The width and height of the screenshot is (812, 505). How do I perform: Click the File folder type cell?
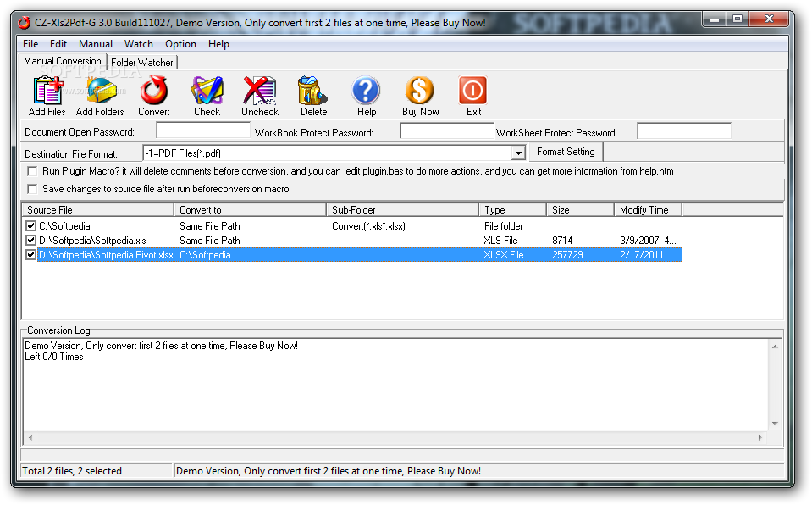(503, 226)
